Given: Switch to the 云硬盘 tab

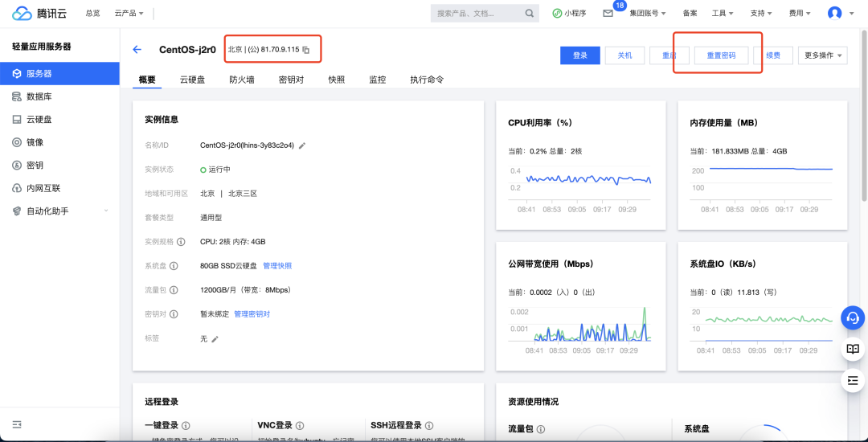Looking at the screenshot, I should (193, 79).
